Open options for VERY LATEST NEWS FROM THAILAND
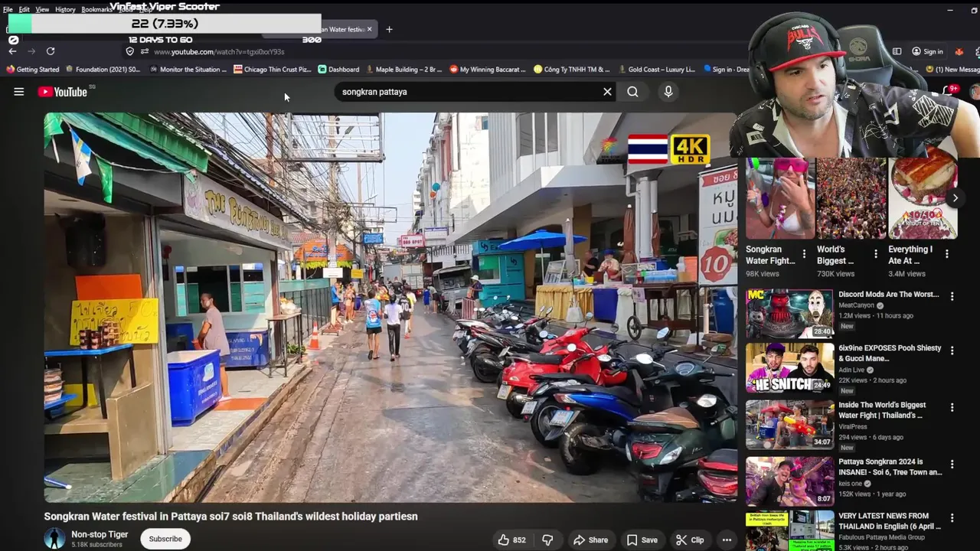The image size is (980, 551). pos(952,518)
